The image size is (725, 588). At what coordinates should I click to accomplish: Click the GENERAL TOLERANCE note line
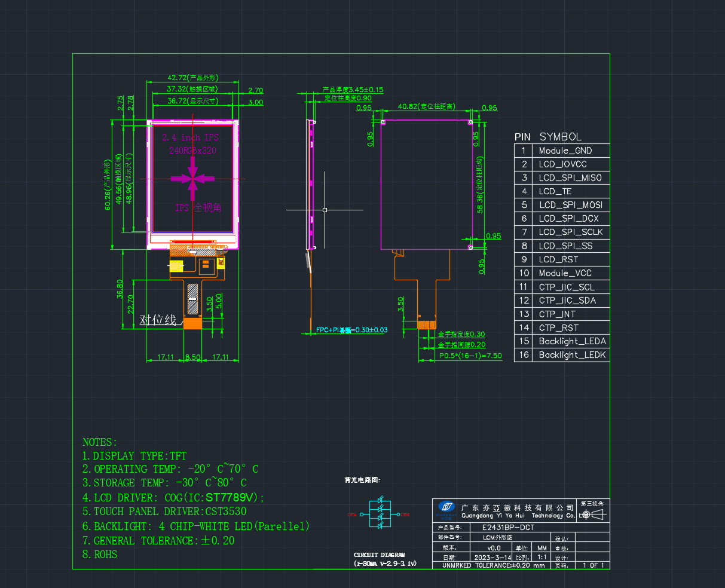[x=158, y=541]
